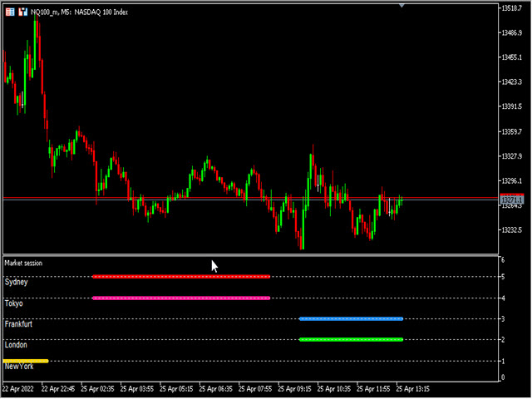Click the 13486.9 price scale value
The image size is (532, 399).
click(x=512, y=33)
